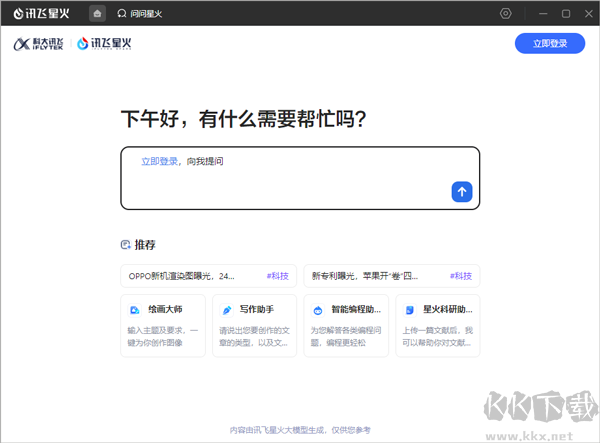
Task: Click the home icon in title bar
Action: tap(97, 14)
